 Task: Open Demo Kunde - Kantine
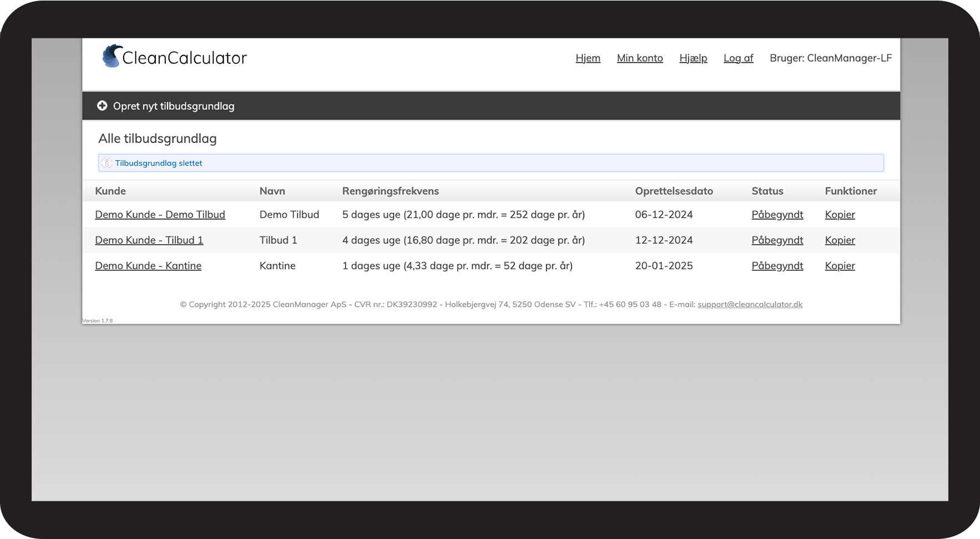point(148,266)
